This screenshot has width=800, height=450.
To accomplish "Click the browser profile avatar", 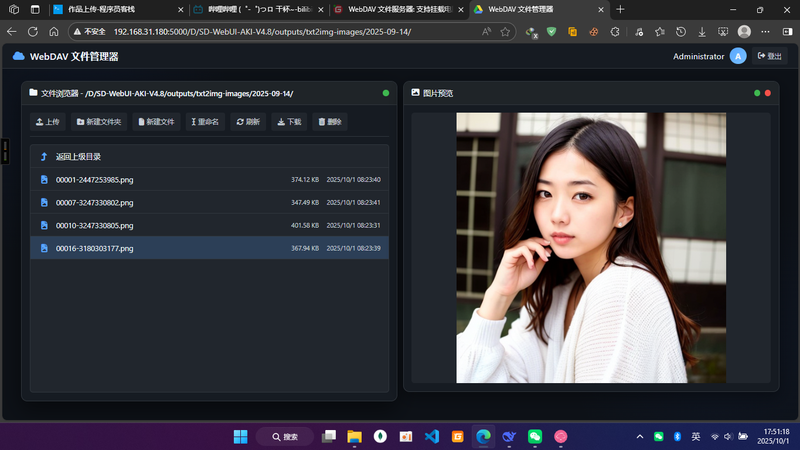I will [744, 32].
